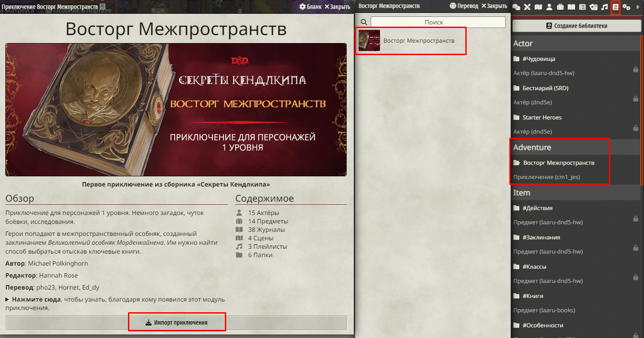
Task: Click the 14 Предметы content line
Action: [262, 221]
